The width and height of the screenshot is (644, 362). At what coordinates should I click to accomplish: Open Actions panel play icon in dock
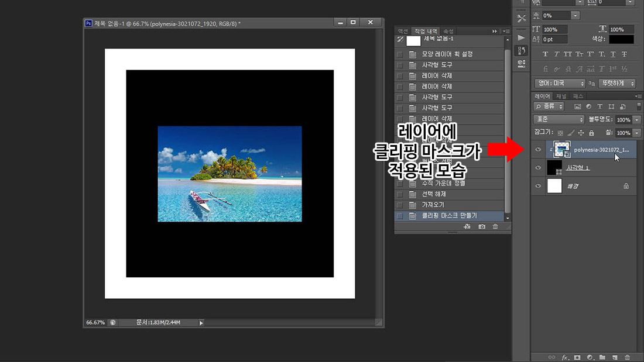(521, 38)
